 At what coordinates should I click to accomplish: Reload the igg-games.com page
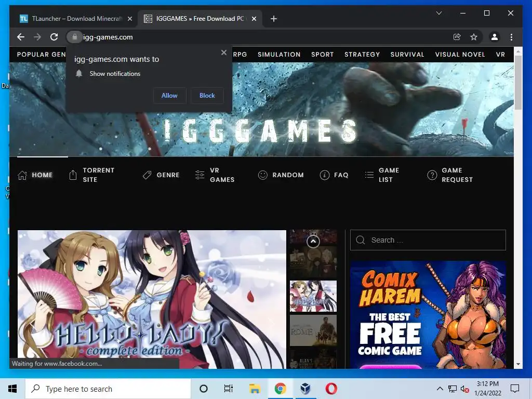click(54, 37)
